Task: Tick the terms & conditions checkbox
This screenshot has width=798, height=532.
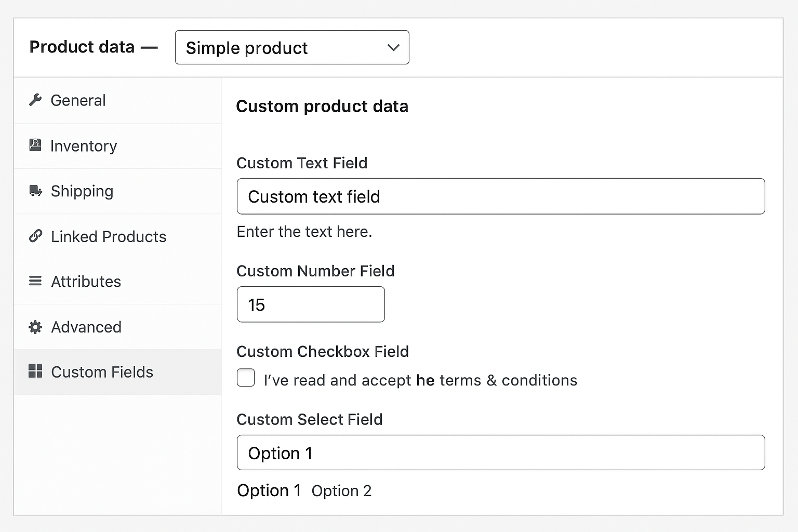Action: click(246, 378)
